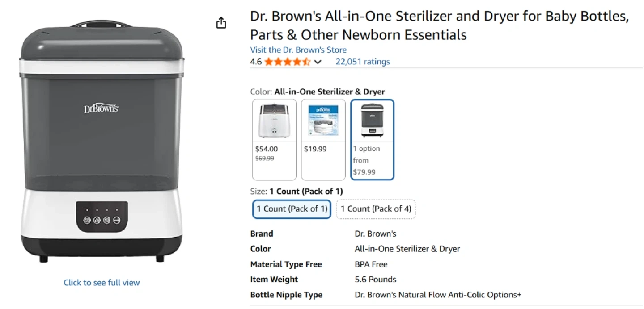Viewport: 644px width, 309px height.
Task: Click the third button on the sterilizer control panel
Action: [106, 220]
